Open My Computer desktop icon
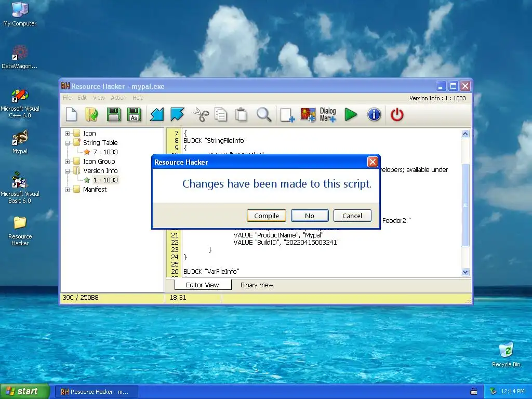The image size is (532, 399). [x=20, y=14]
